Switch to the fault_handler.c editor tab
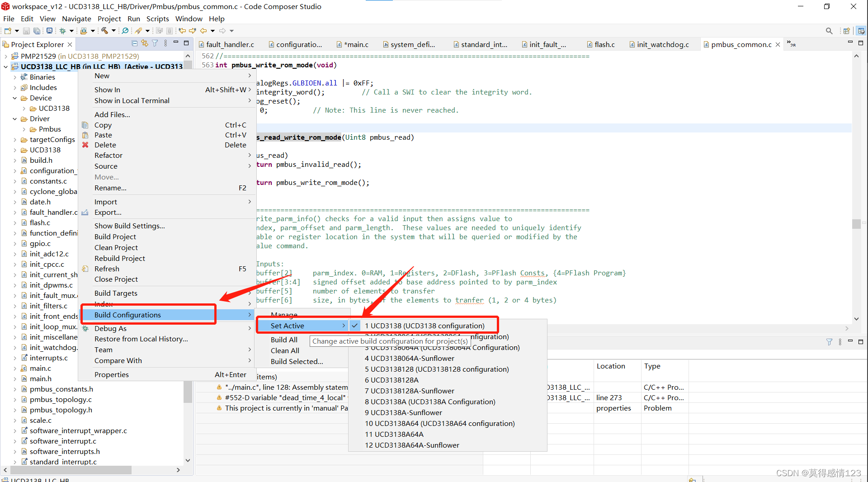The image size is (868, 482). (x=226, y=44)
